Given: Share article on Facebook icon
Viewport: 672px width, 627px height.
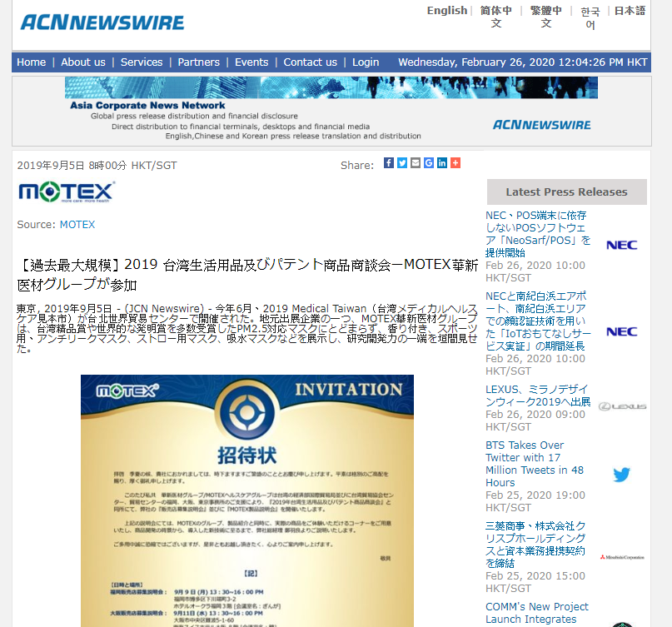Looking at the screenshot, I should [x=389, y=163].
